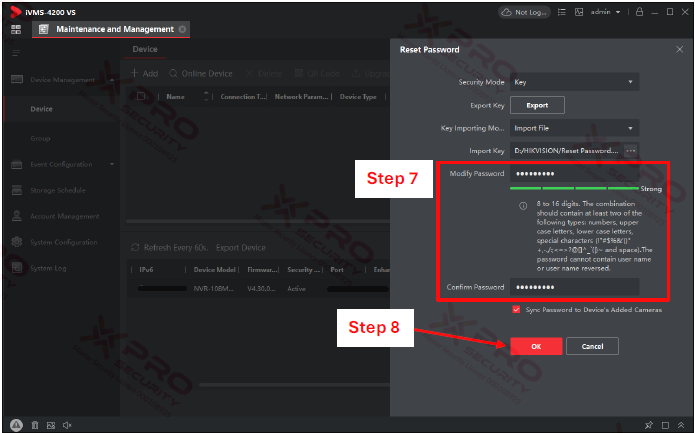Click Add device toolbar button
The image size is (695, 433).
[x=144, y=74]
